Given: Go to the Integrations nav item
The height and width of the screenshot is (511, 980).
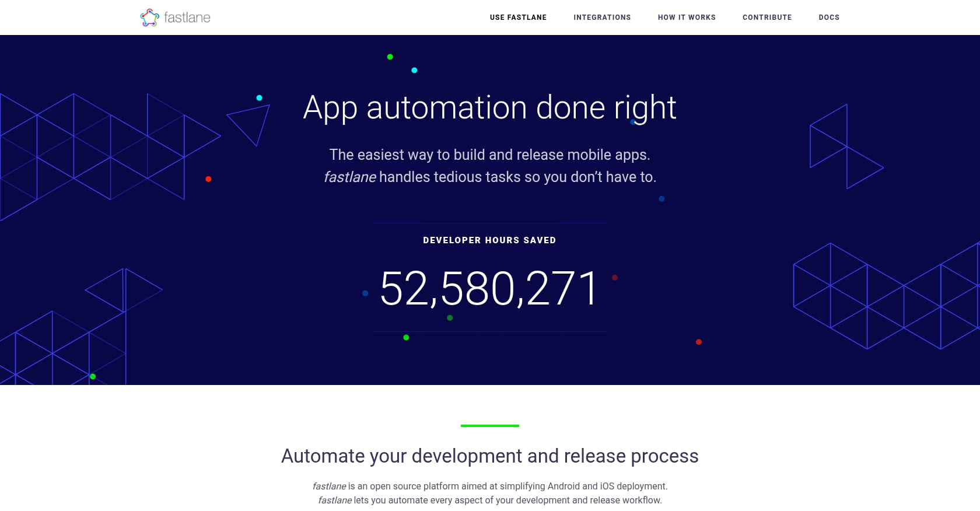Looking at the screenshot, I should tap(602, 17).
